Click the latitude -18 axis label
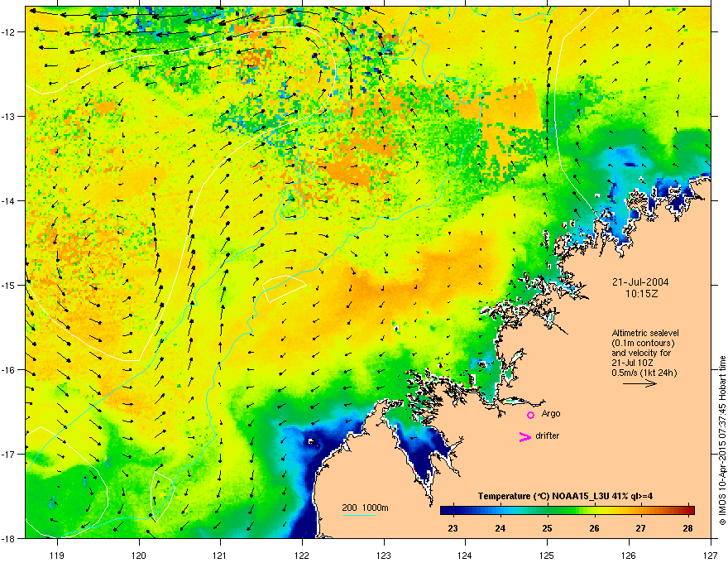Viewport: 728px width, 563px height. coord(7,538)
